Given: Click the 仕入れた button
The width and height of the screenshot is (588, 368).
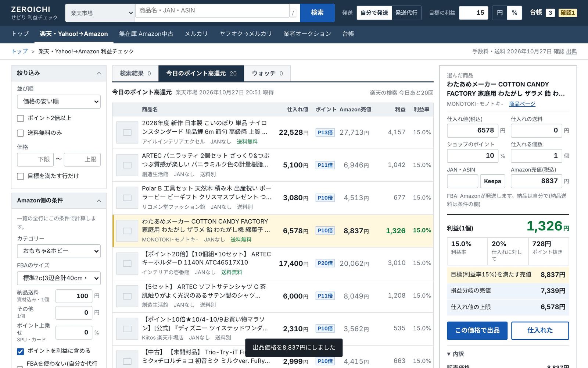Looking at the screenshot, I should tap(540, 330).
